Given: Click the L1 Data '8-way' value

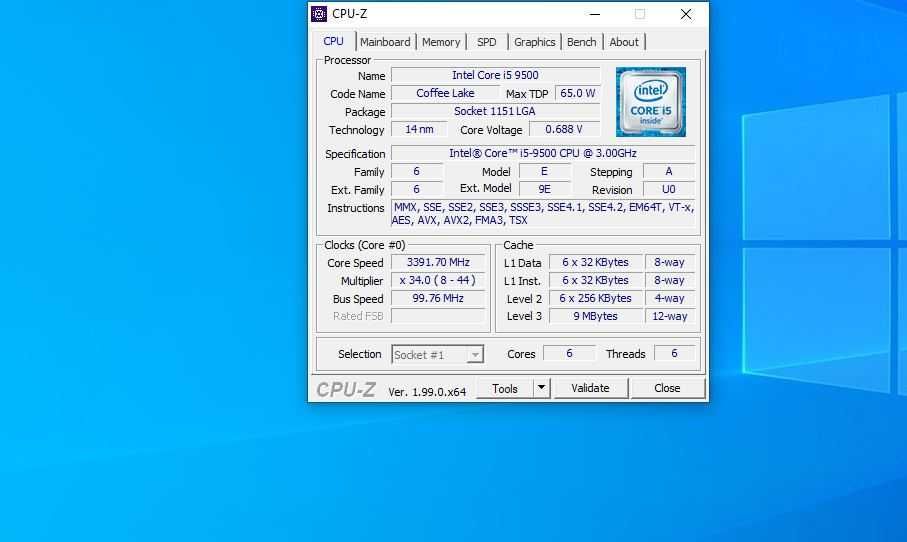Looking at the screenshot, I should click(669, 262).
